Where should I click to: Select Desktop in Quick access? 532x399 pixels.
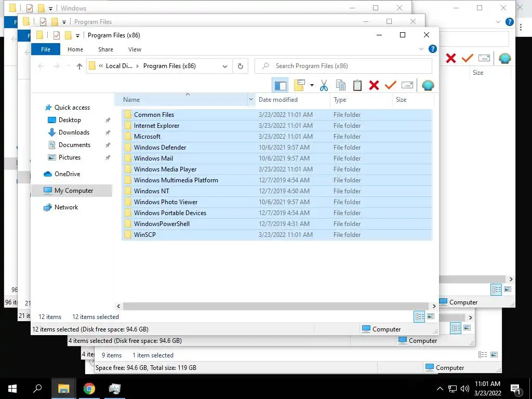pos(70,120)
